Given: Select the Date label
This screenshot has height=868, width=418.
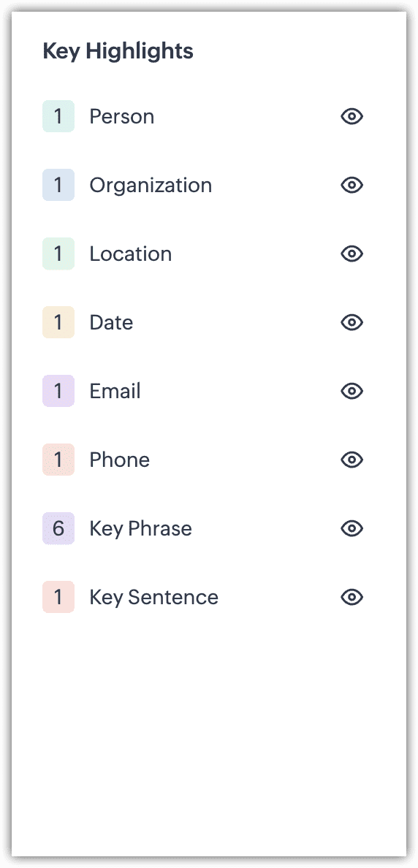Looking at the screenshot, I should pyautogui.click(x=111, y=322).
